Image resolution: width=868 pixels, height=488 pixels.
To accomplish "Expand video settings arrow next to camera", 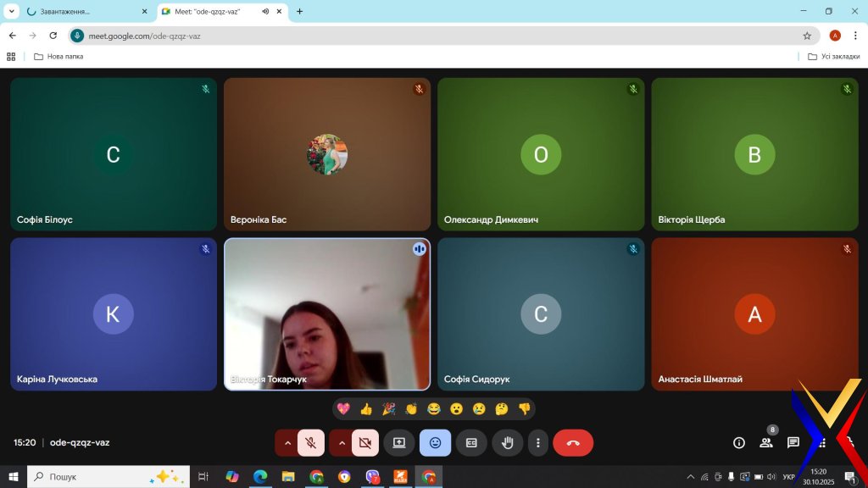I will point(342,442).
